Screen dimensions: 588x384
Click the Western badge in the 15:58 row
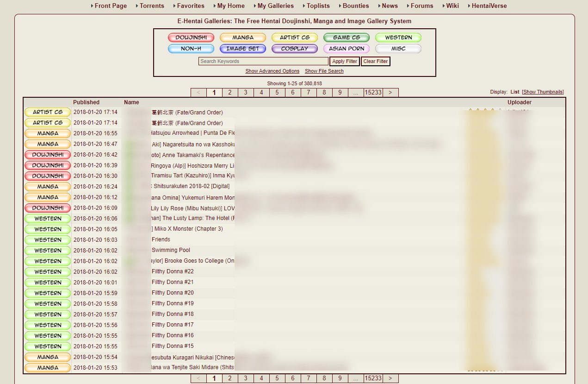click(x=48, y=304)
